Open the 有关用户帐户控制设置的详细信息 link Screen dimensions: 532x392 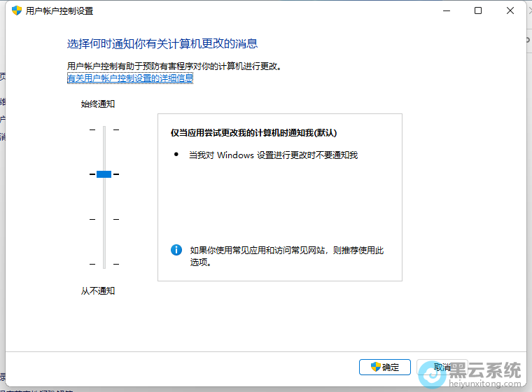130,78
